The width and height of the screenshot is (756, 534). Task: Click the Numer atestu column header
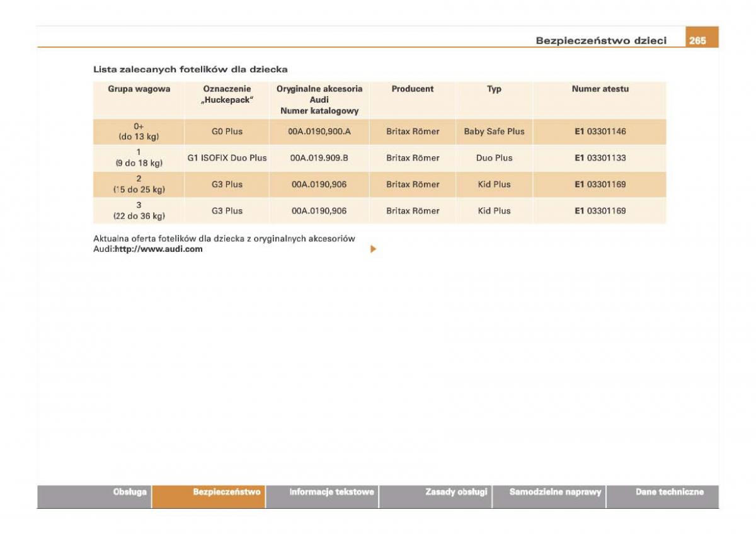600,100
